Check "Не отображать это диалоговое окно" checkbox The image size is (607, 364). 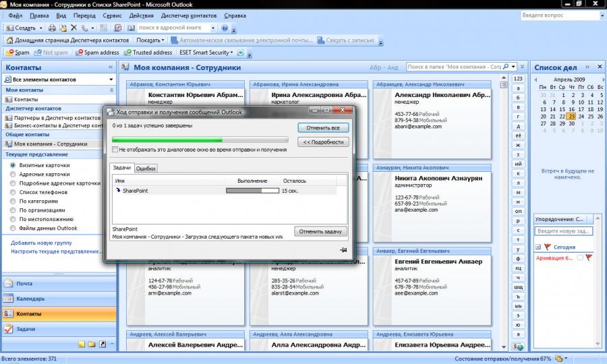click(x=115, y=150)
